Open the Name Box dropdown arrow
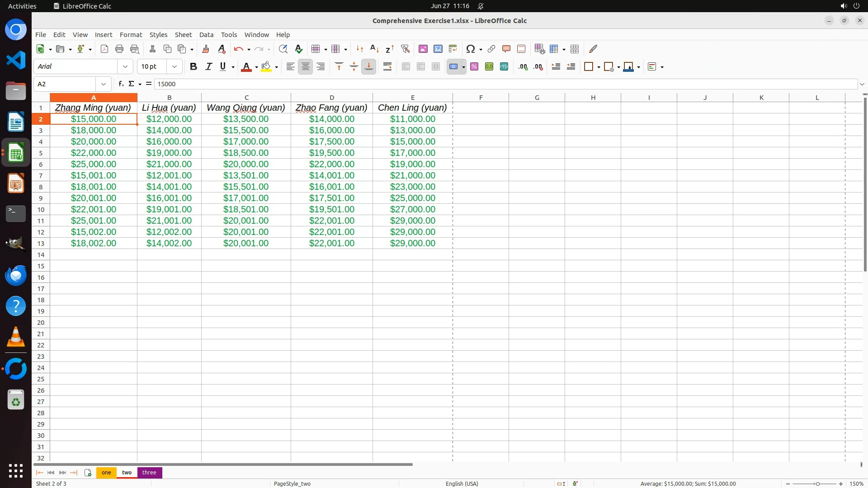The width and height of the screenshot is (868, 488). tap(104, 84)
